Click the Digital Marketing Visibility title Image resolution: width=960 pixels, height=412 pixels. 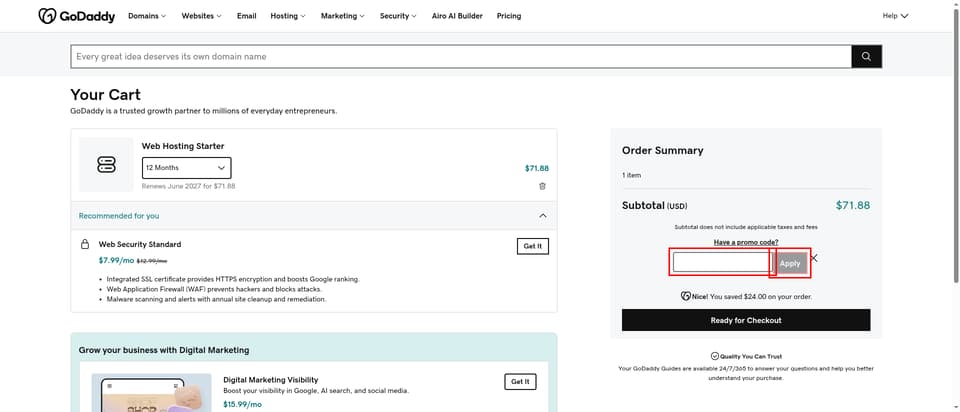(271, 380)
